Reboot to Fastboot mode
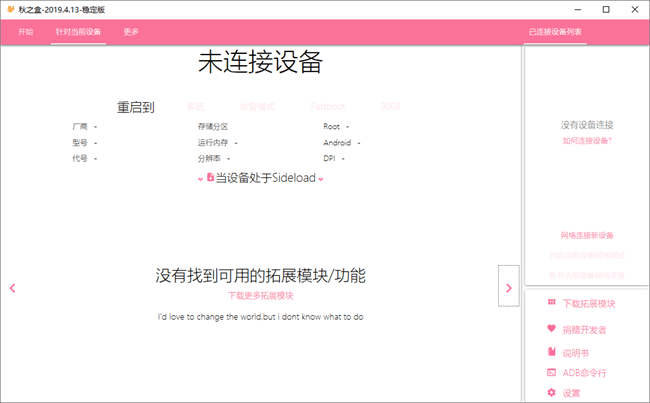The width and height of the screenshot is (650, 403). 328,106
